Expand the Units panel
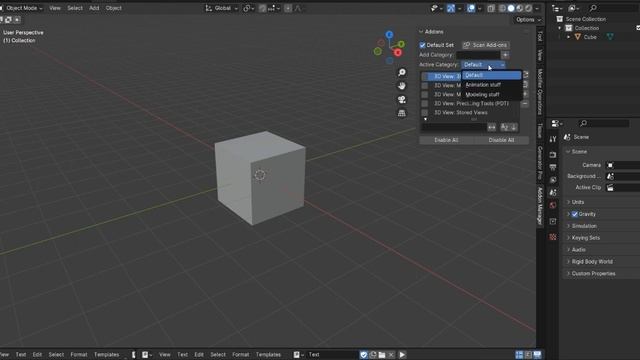Image resolution: width=640 pixels, height=360 pixels. [x=578, y=202]
